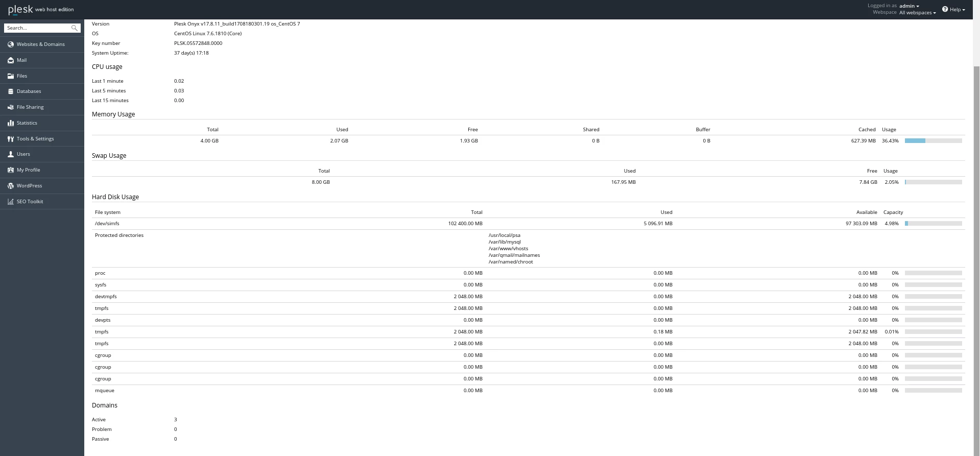
Task: Click the Files folder icon in sidebar
Action: click(x=11, y=76)
